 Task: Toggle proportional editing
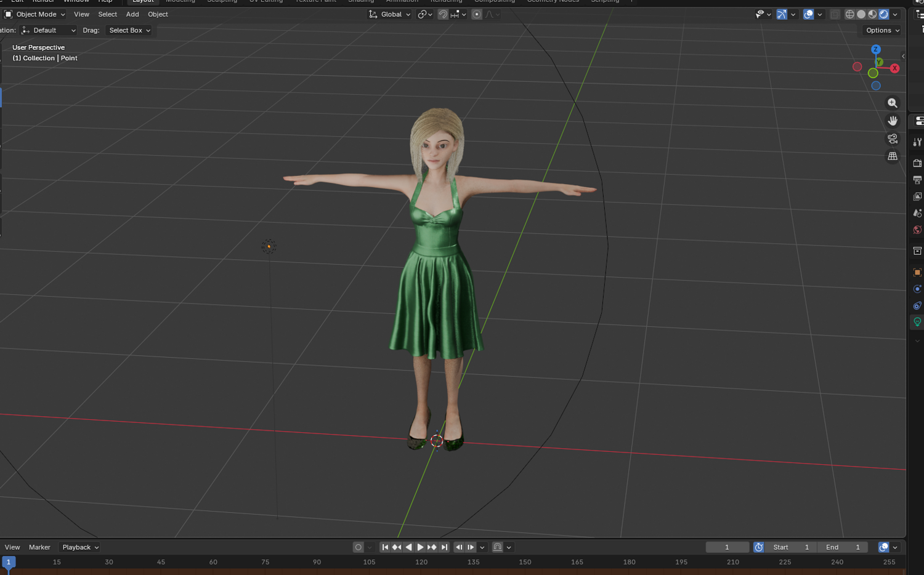[476, 14]
